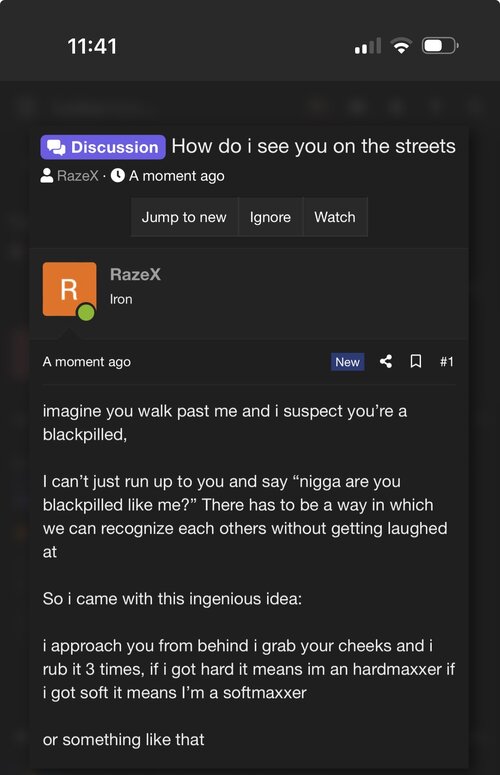Tap the cellular signal bars icon
This screenshot has height=775, width=500.
[368, 46]
